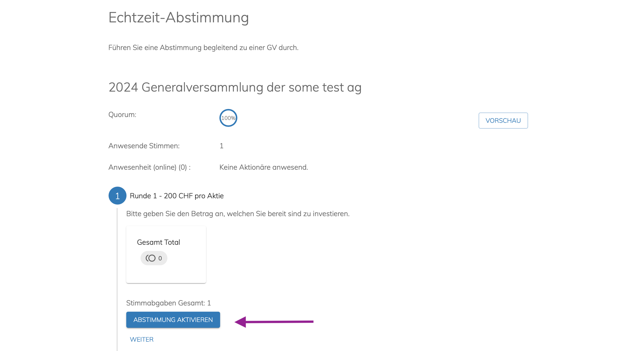
Task: Click the purple arrow pointing to the button
Action: click(x=274, y=321)
